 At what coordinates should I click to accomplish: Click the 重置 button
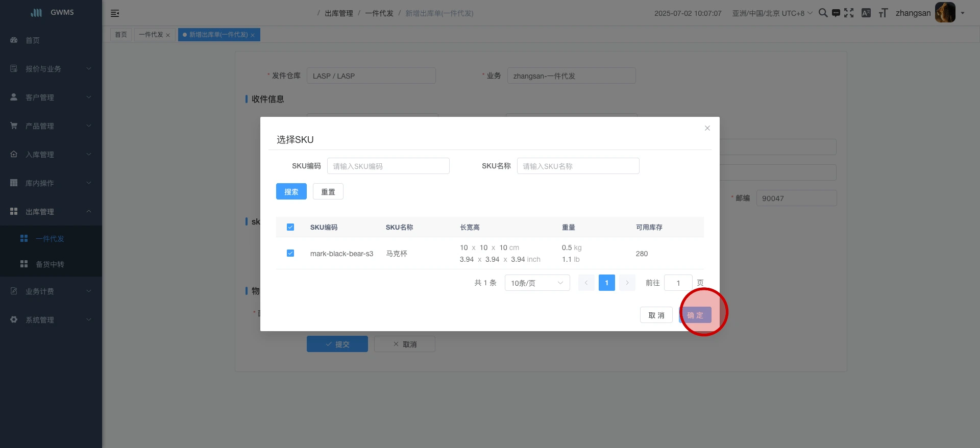click(328, 192)
